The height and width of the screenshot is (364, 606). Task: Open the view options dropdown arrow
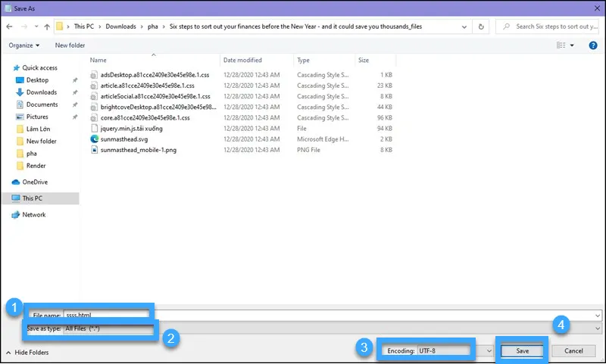pos(572,45)
